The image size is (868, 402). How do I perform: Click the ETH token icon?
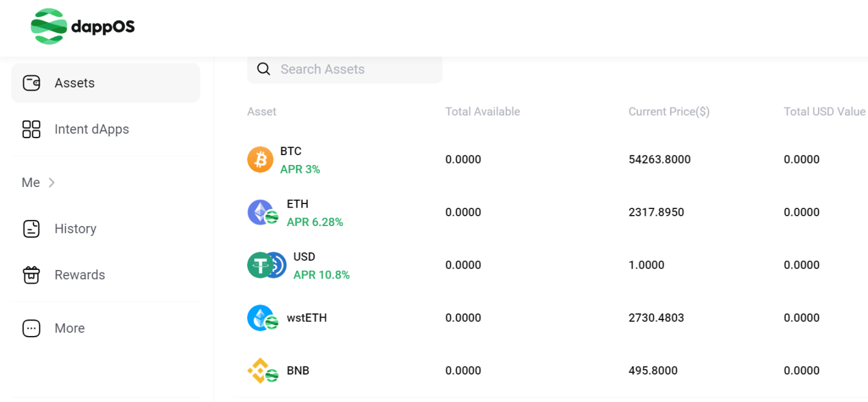coord(262,212)
